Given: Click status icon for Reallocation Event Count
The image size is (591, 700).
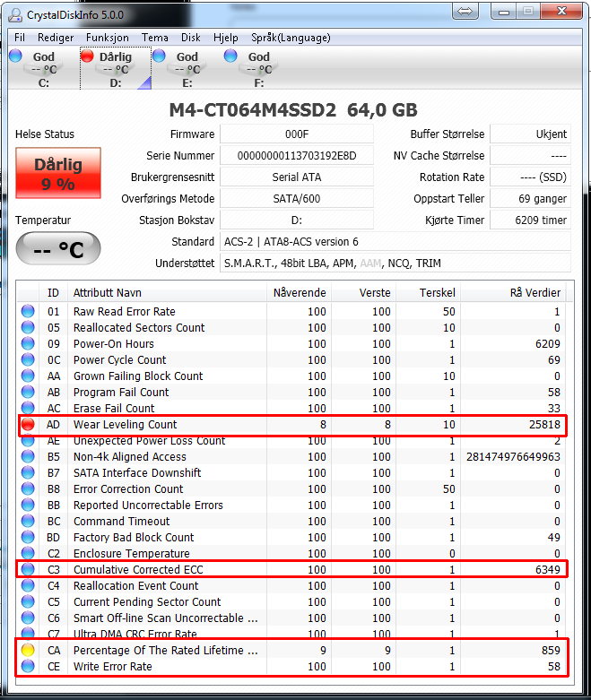Looking at the screenshot, I should click(x=28, y=585).
